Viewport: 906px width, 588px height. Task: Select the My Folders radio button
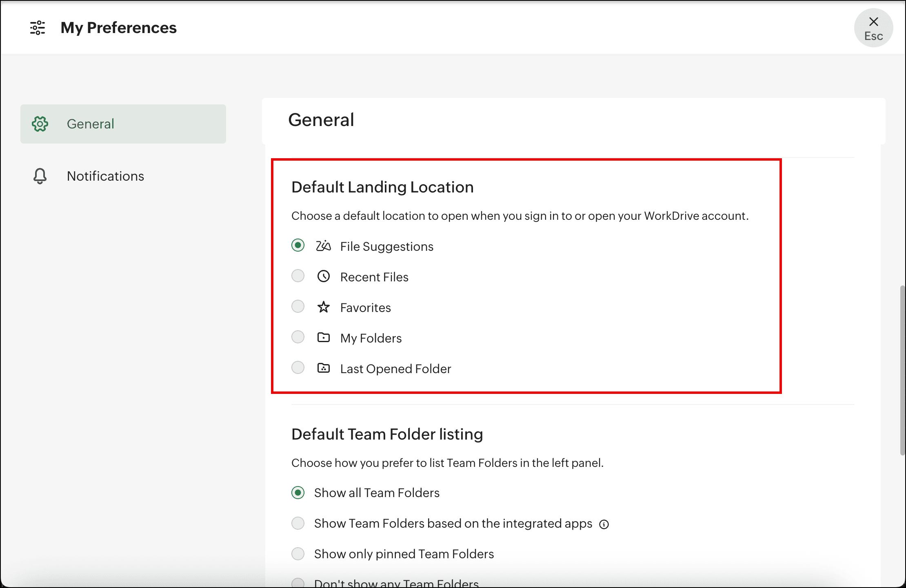[x=298, y=337]
